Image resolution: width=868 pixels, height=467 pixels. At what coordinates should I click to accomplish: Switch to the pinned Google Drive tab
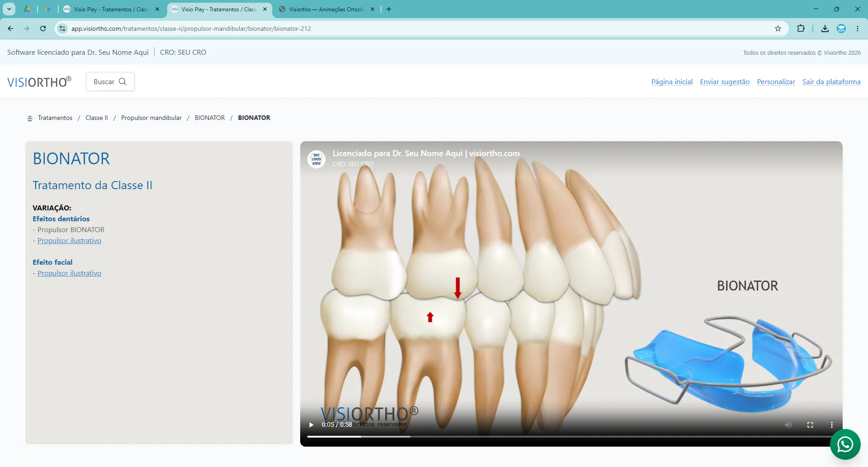[x=27, y=9]
